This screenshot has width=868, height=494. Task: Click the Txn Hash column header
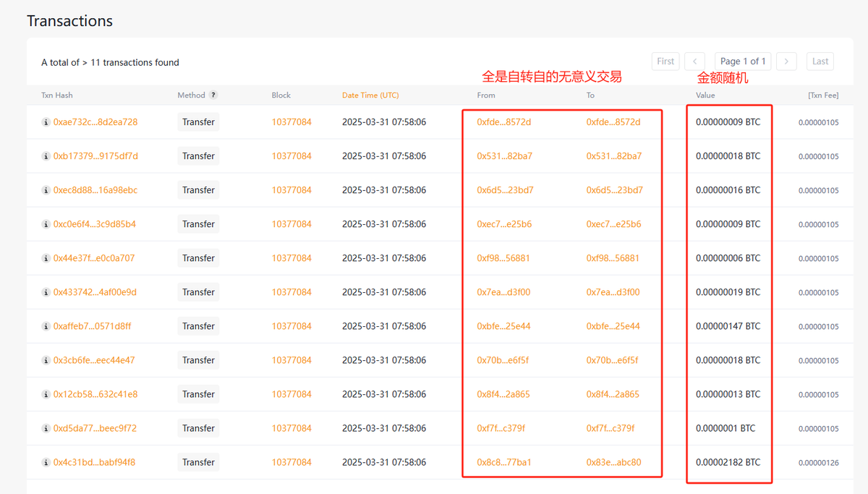[x=57, y=95]
